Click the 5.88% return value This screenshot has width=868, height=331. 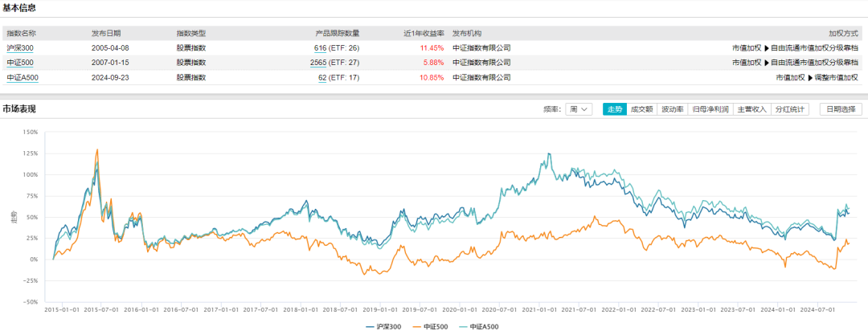[x=433, y=63]
